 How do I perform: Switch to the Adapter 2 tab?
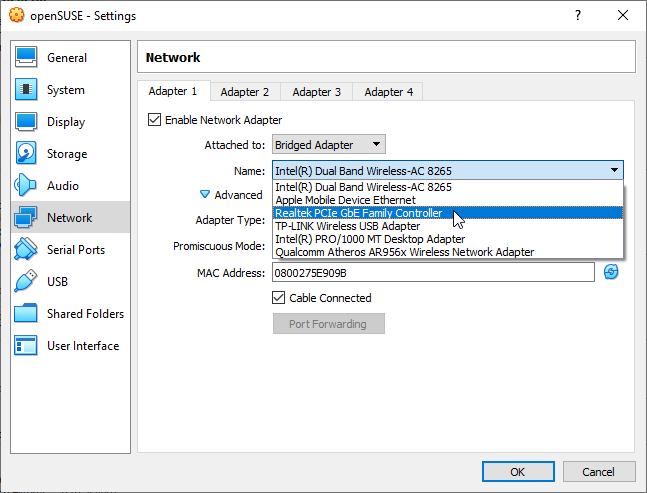point(245,92)
